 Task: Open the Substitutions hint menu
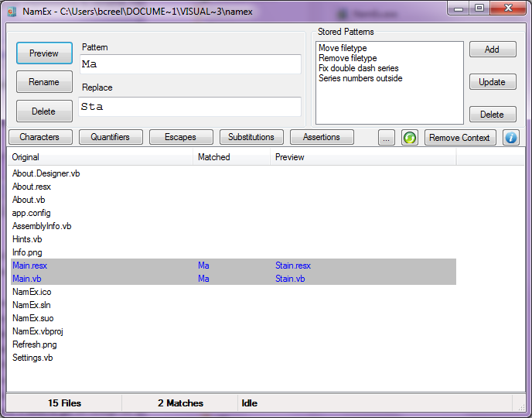point(251,137)
